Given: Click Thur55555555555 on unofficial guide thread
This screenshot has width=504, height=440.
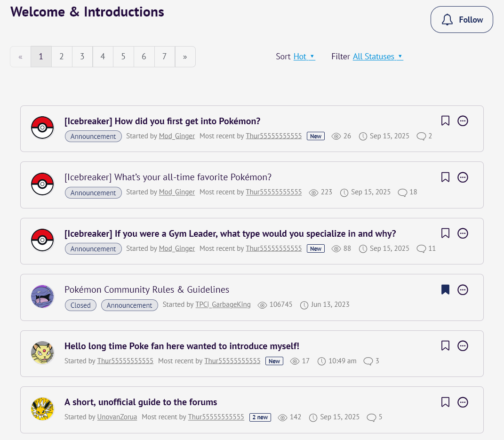Looking at the screenshot, I should pos(216,417).
